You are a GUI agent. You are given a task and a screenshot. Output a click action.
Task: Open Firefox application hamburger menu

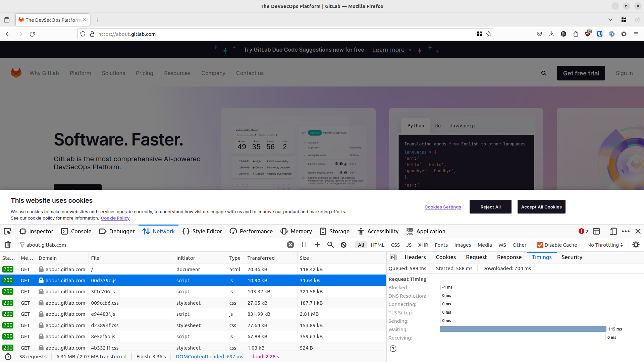point(636,34)
